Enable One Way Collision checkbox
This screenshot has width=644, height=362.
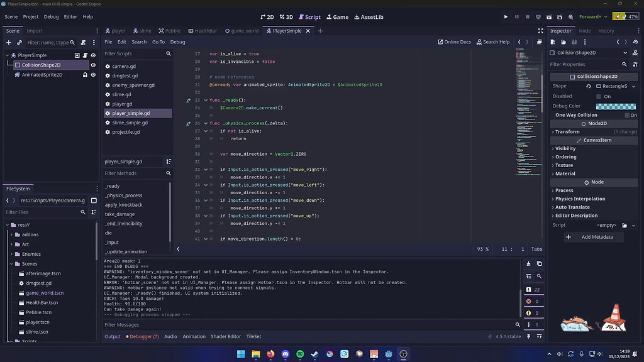coord(627,116)
